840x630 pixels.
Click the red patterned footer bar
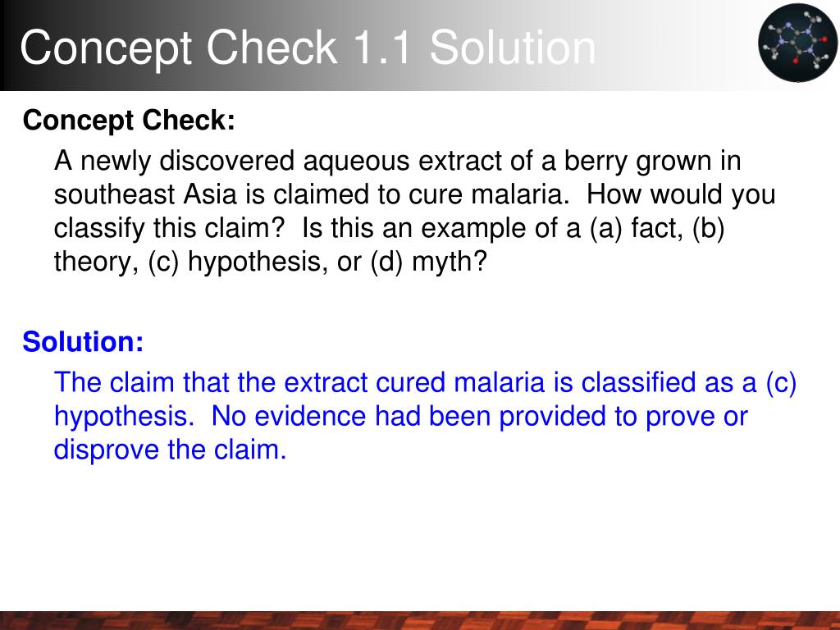point(420,620)
